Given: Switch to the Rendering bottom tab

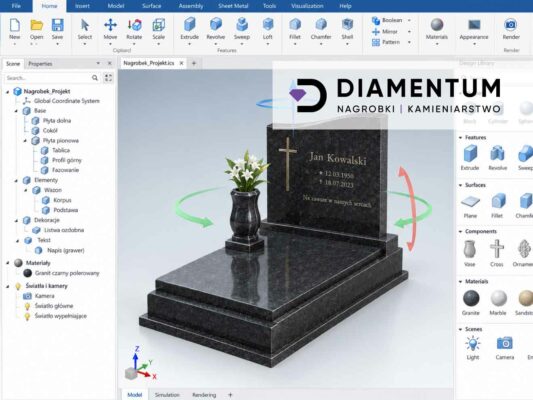Looking at the screenshot, I should (204, 395).
